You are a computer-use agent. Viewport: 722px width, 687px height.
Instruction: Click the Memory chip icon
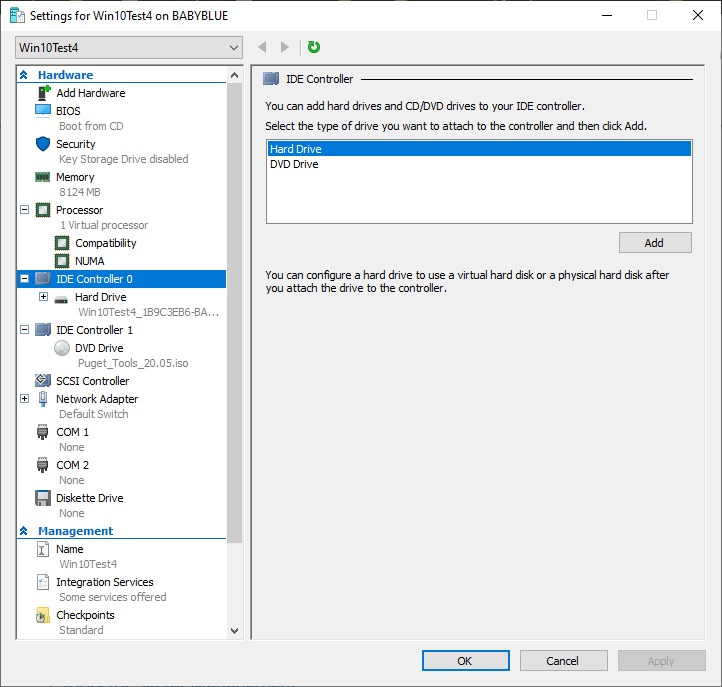coord(43,177)
